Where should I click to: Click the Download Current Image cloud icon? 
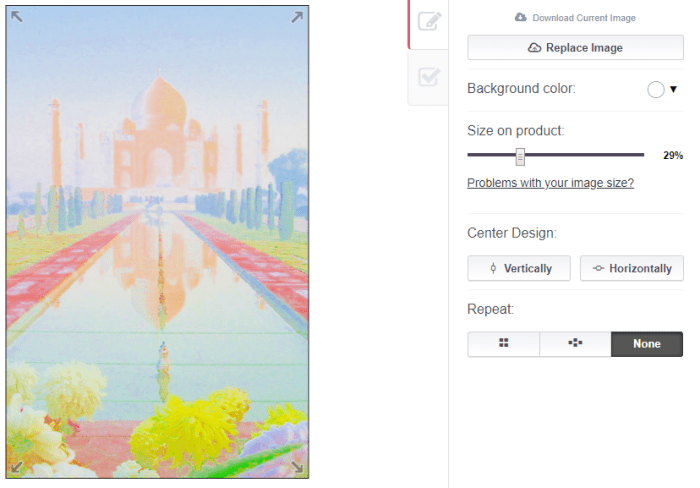pyautogui.click(x=520, y=18)
